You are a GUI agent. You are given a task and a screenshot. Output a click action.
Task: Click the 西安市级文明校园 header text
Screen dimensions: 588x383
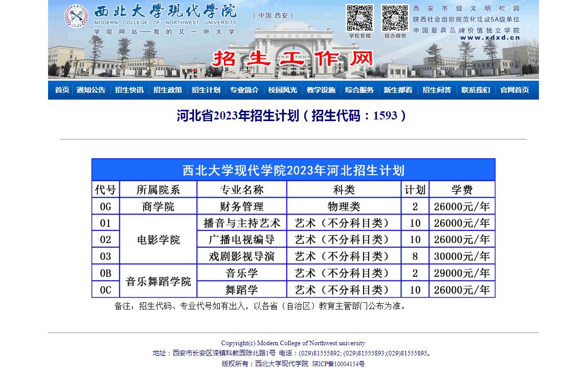pos(466,8)
